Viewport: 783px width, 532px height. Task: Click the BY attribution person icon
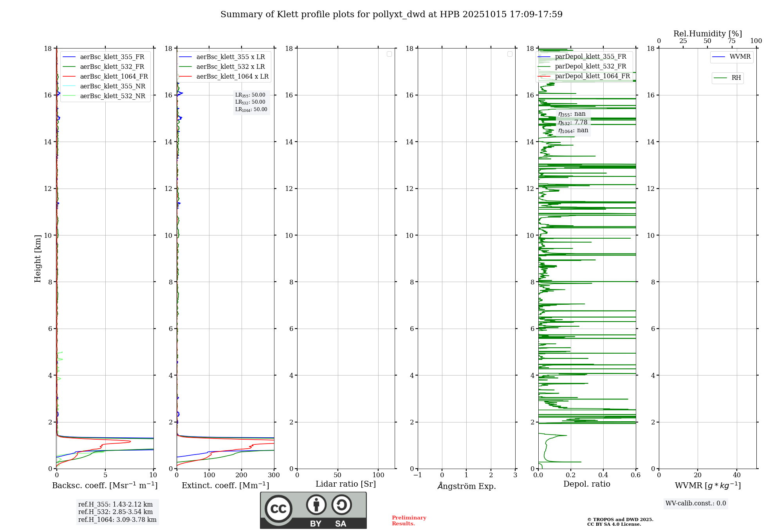316,505
